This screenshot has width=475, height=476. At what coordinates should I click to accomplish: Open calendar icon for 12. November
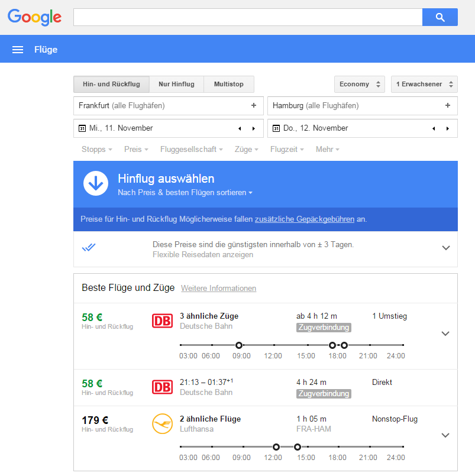pos(276,128)
